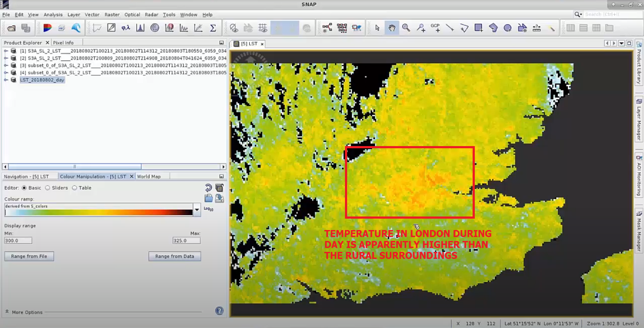
Task: Toggle the graticule overlay icon
Action: (263, 28)
